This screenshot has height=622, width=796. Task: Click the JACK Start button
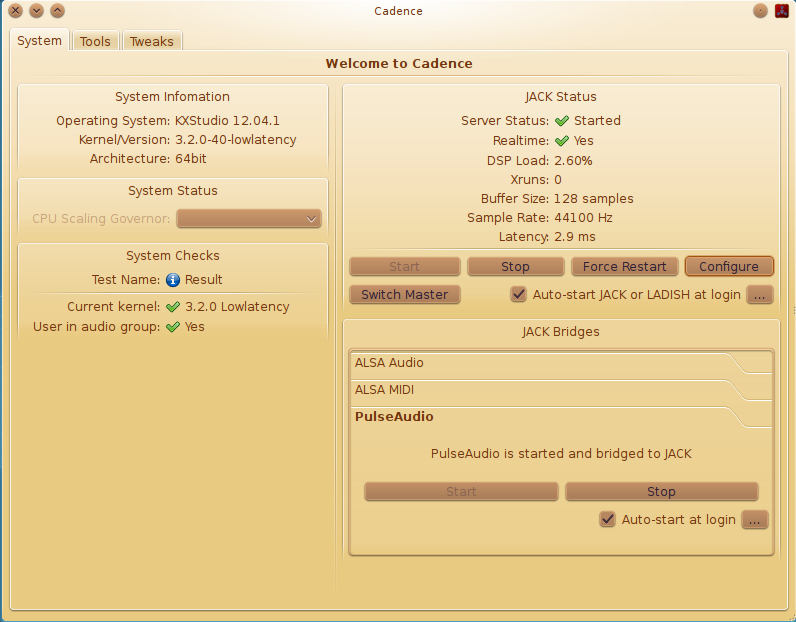click(405, 267)
